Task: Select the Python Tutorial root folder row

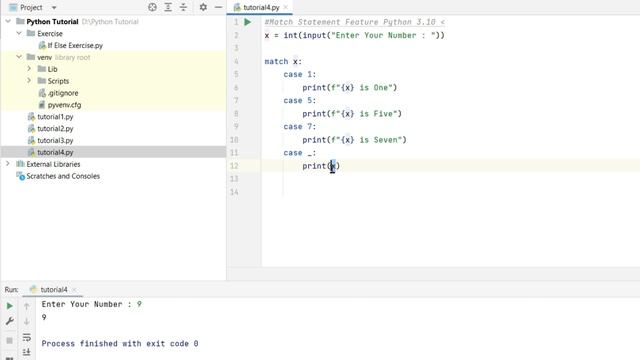Action: click(113, 21)
